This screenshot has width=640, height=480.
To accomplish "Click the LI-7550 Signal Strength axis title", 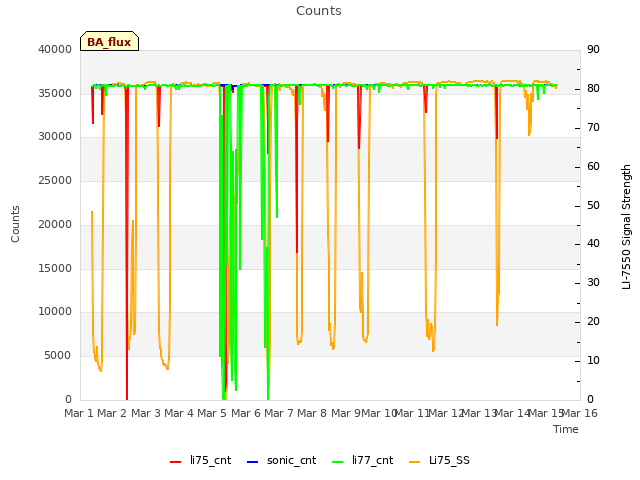I will (626, 227).
